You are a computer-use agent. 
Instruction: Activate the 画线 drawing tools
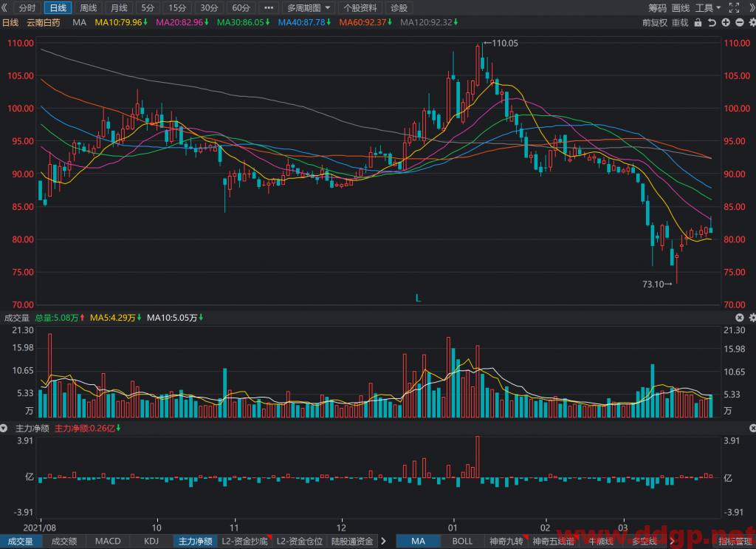pyautogui.click(x=680, y=7)
